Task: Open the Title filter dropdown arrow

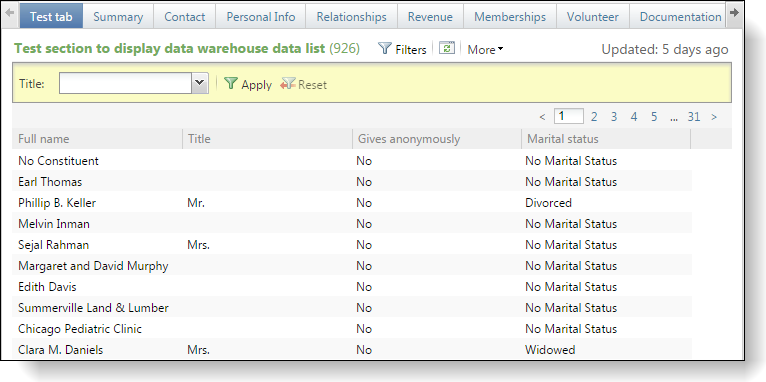Action: pyautogui.click(x=199, y=83)
